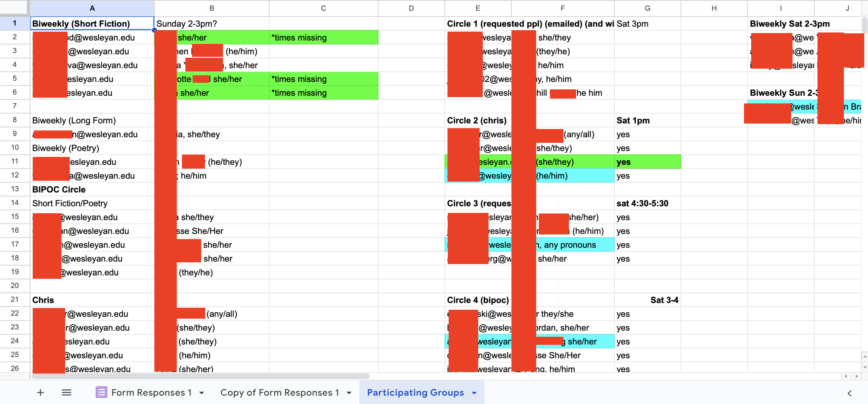This screenshot has width=868, height=404.
Task: Select row 13 header
Action: coord(15,189)
